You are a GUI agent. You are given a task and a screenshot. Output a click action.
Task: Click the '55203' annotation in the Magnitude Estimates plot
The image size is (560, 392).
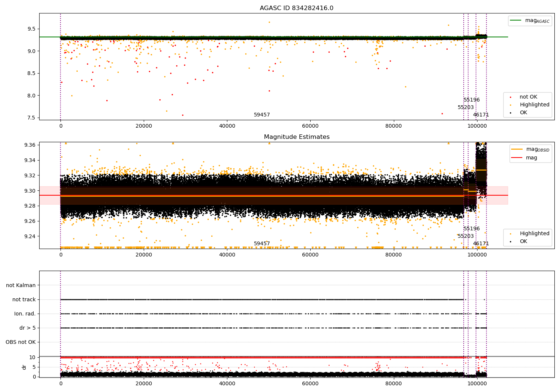pyautogui.click(x=466, y=236)
